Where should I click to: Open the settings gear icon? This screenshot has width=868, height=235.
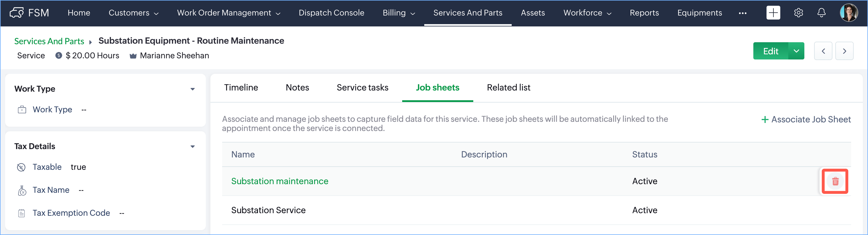coord(798,13)
